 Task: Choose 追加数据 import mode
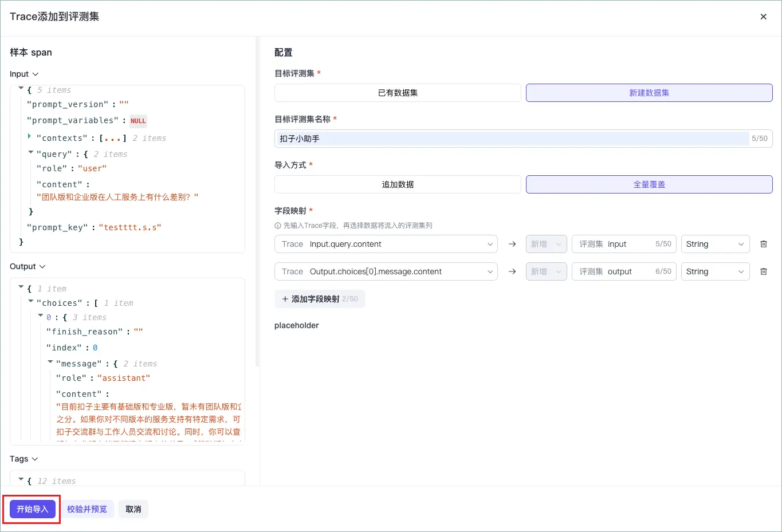(398, 184)
